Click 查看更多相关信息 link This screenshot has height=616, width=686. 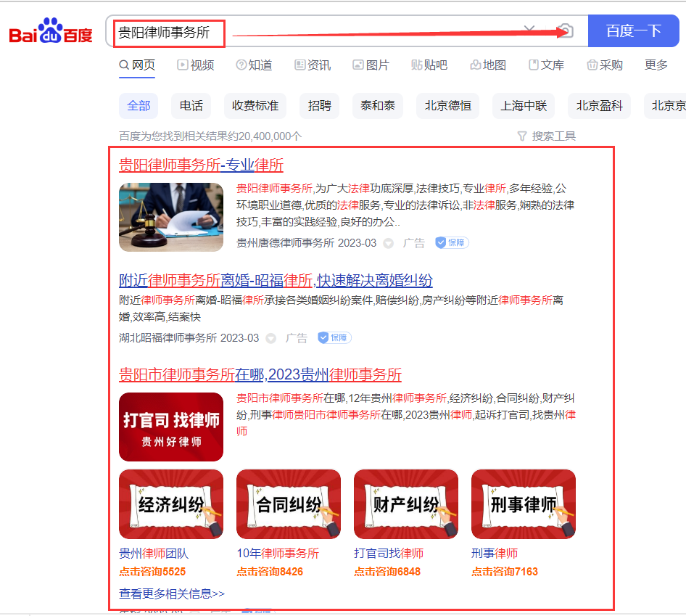pos(172,594)
